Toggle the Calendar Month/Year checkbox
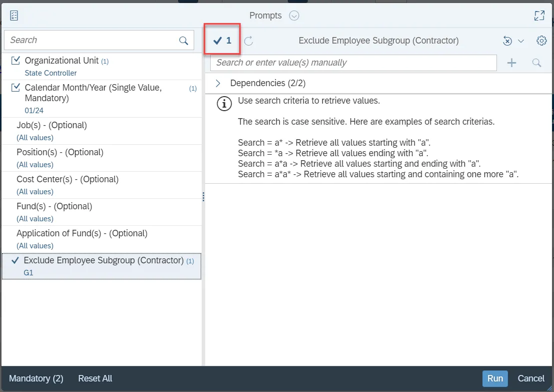Image resolution: width=554 pixels, height=392 pixels. (16, 88)
